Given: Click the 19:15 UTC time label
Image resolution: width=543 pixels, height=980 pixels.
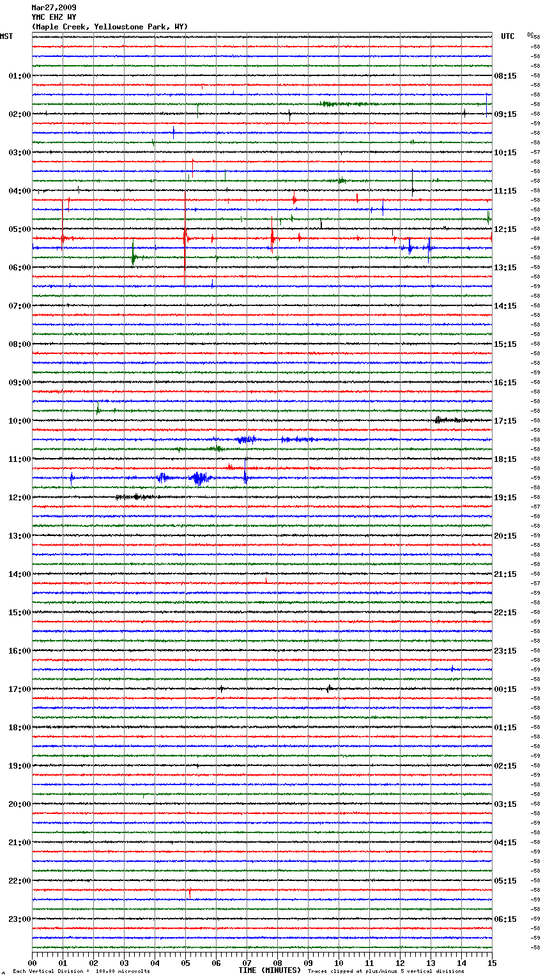Looking at the screenshot, I should point(505,498).
